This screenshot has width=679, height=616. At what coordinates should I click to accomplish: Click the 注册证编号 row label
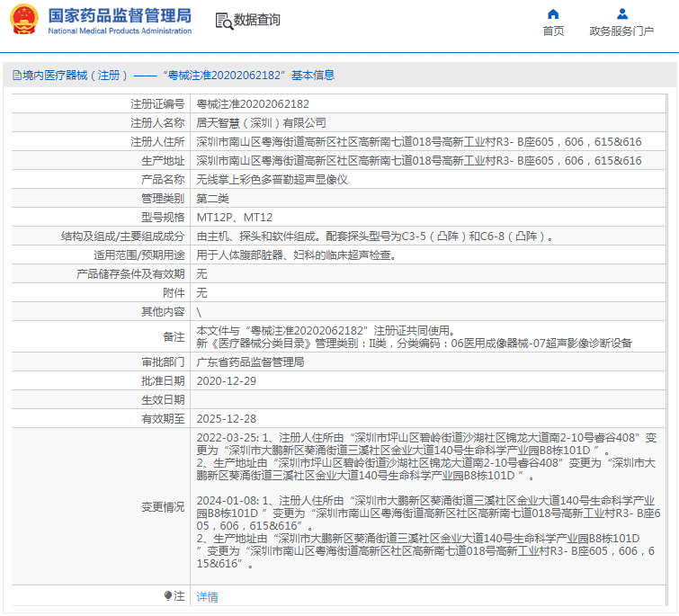click(x=157, y=104)
